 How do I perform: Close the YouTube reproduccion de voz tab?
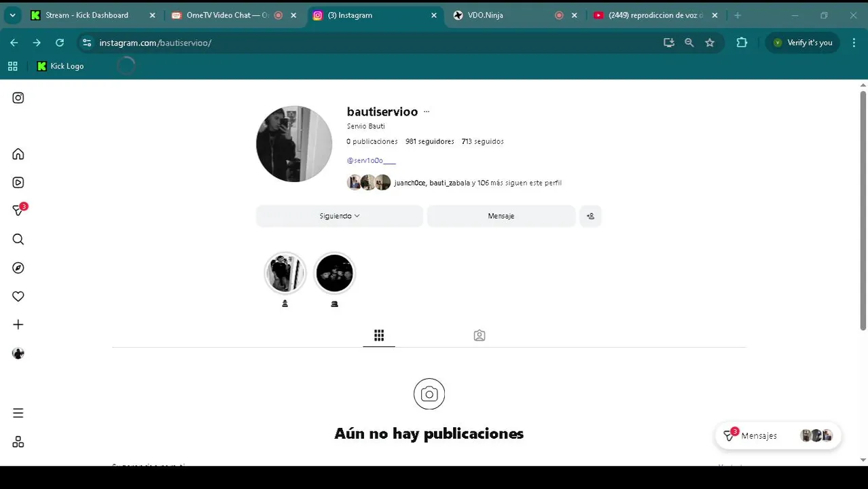(715, 15)
